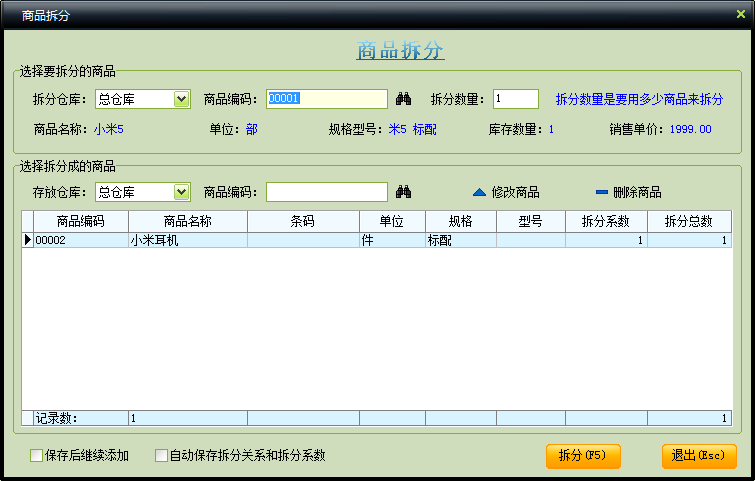
Task: Click the 拆分总数 column header
Action: click(689, 221)
